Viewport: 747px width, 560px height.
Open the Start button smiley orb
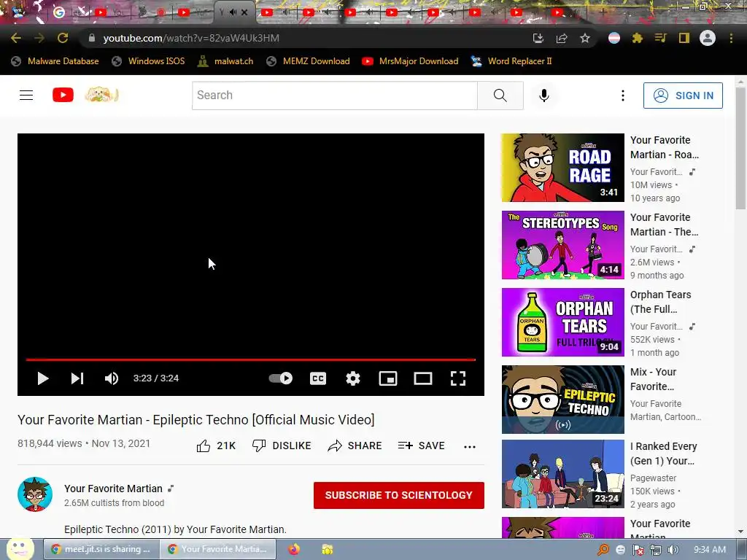[x=19, y=548]
